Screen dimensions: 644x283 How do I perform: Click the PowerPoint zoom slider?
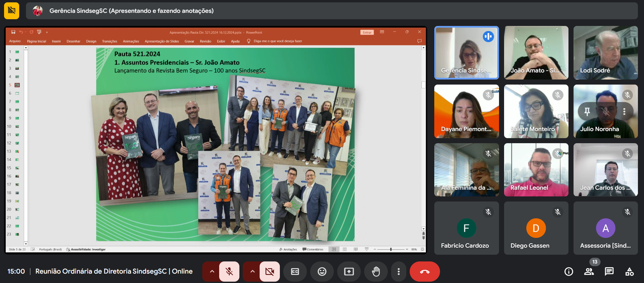coord(391,249)
